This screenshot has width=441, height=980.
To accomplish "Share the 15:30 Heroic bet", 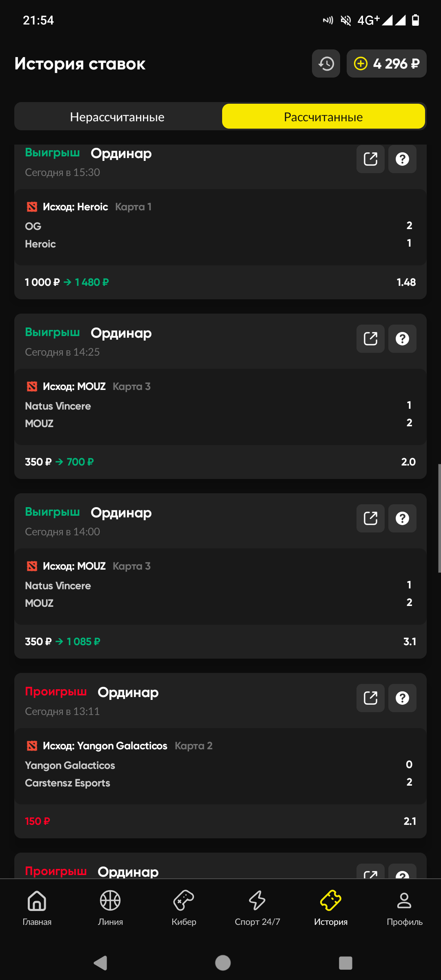I will tap(370, 159).
